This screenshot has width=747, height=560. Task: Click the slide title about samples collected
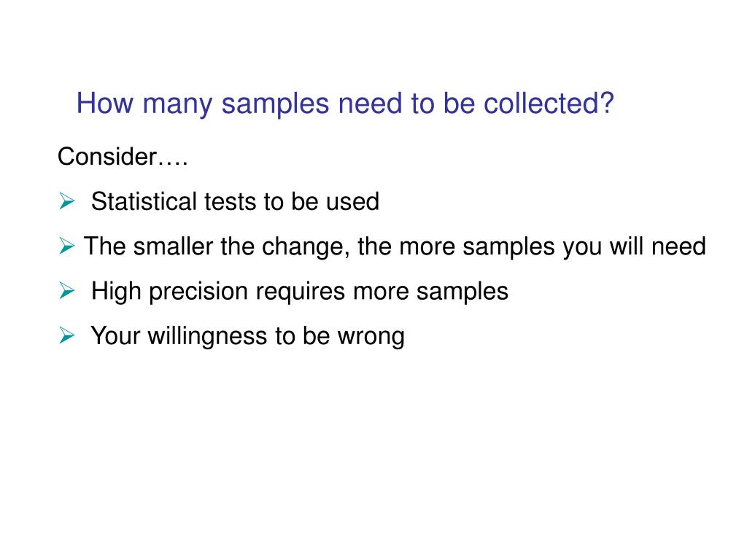346,104
